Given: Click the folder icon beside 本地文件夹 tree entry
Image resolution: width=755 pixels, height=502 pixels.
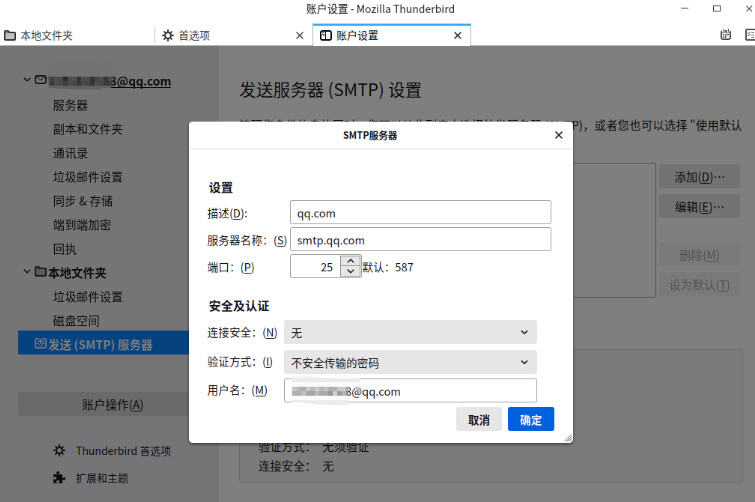Looking at the screenshot, I should [x=40, y=272].
